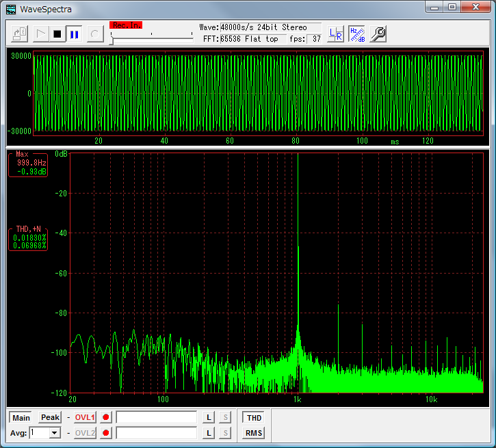Viewport: 496px width, 448px height.
Task: Click the L/R channel select icon
Action: (x=336, y=34)
